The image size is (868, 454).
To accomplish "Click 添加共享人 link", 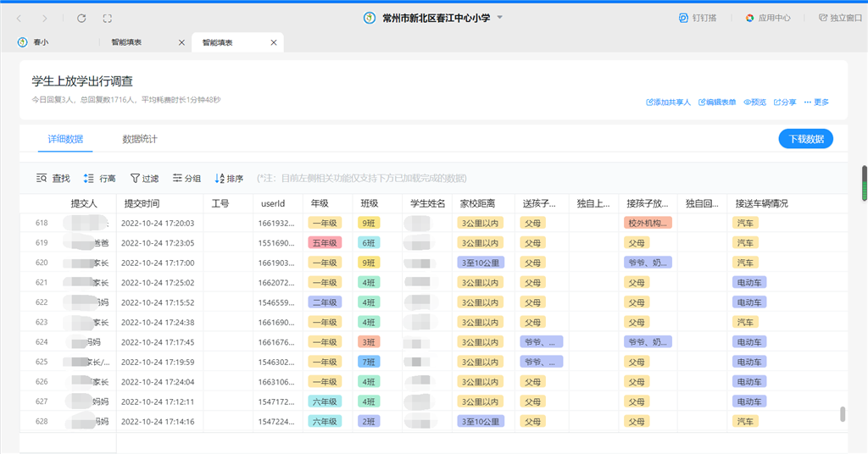I will click(668, 102).
